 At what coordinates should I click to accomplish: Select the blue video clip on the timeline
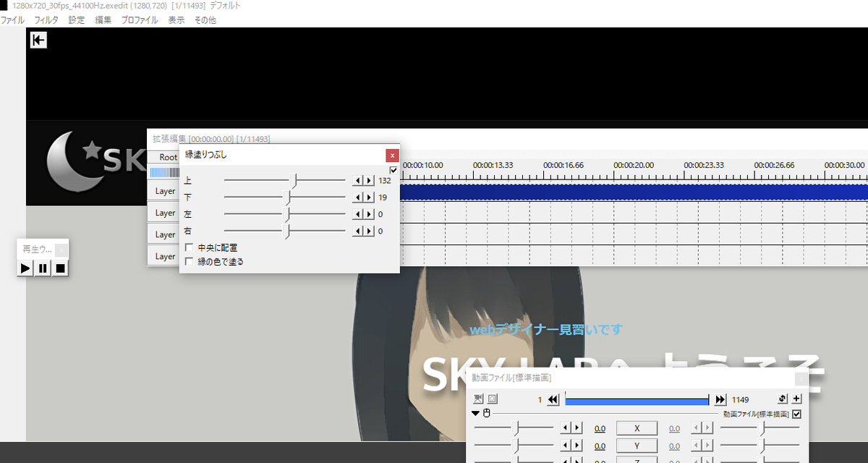tap(634, 192)
